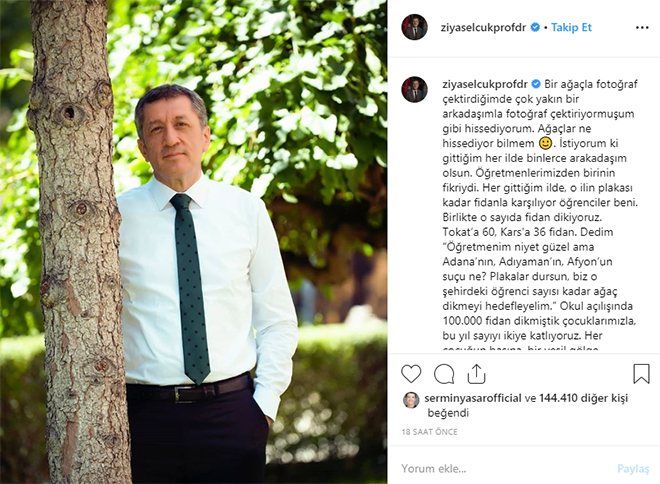View the 144.410 diğer kişi likes list

[x=583, y=398]
